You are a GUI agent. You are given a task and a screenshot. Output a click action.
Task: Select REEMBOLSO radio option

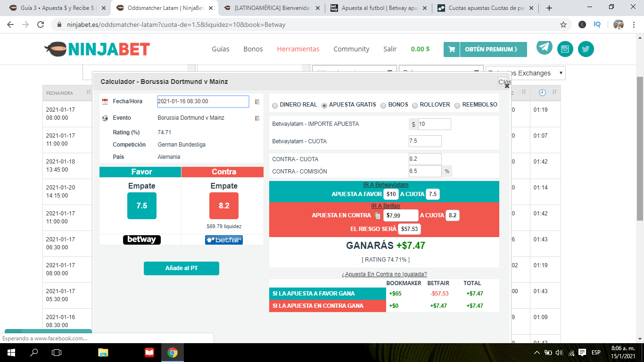tap(457, 105)
